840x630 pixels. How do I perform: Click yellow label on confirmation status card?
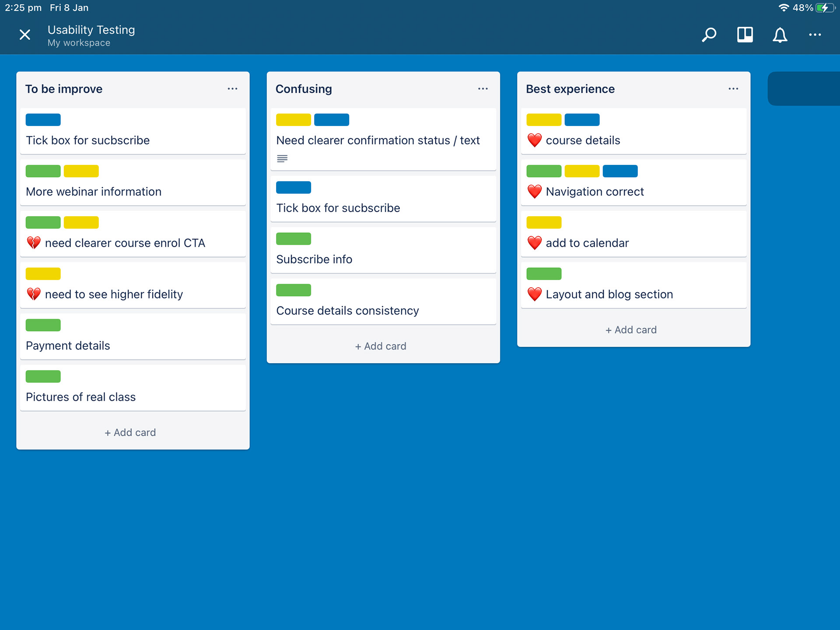coord(294,119)
